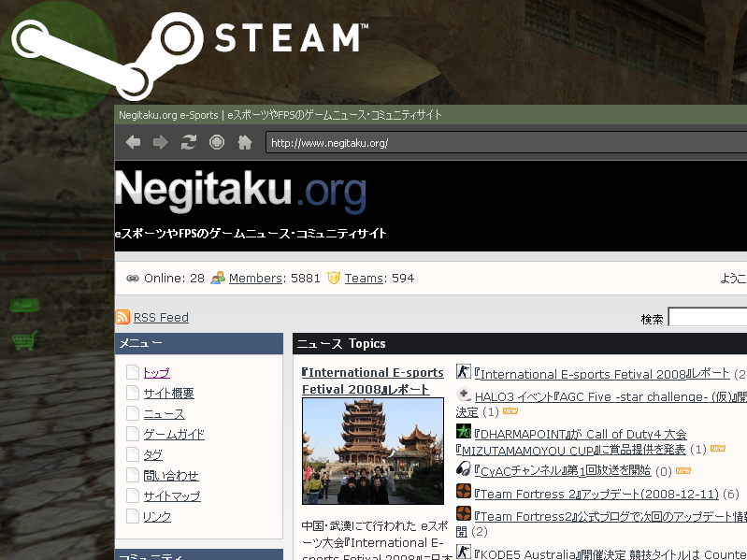The height and width of the screenshot is (560, 747).
Task: Open タグ menu entry
Action: 153,454
